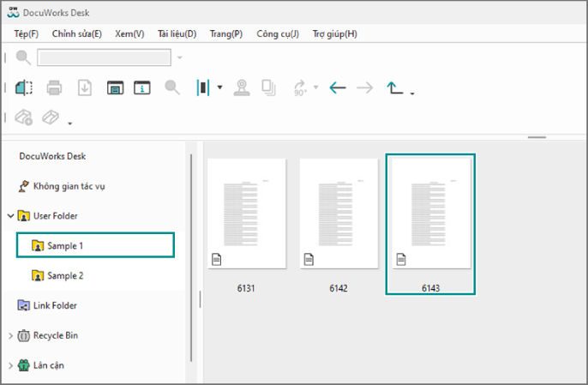Click the info window icon in toolbar

pyautogui.click(x=142, y=87)
